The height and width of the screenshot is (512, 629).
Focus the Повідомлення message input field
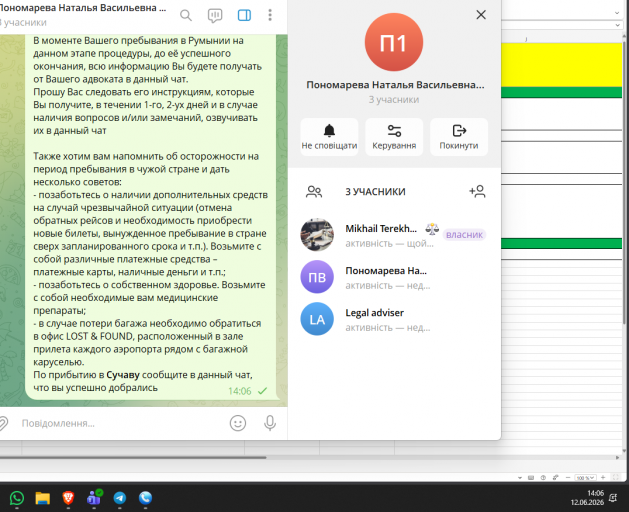[x=120, y=423]
